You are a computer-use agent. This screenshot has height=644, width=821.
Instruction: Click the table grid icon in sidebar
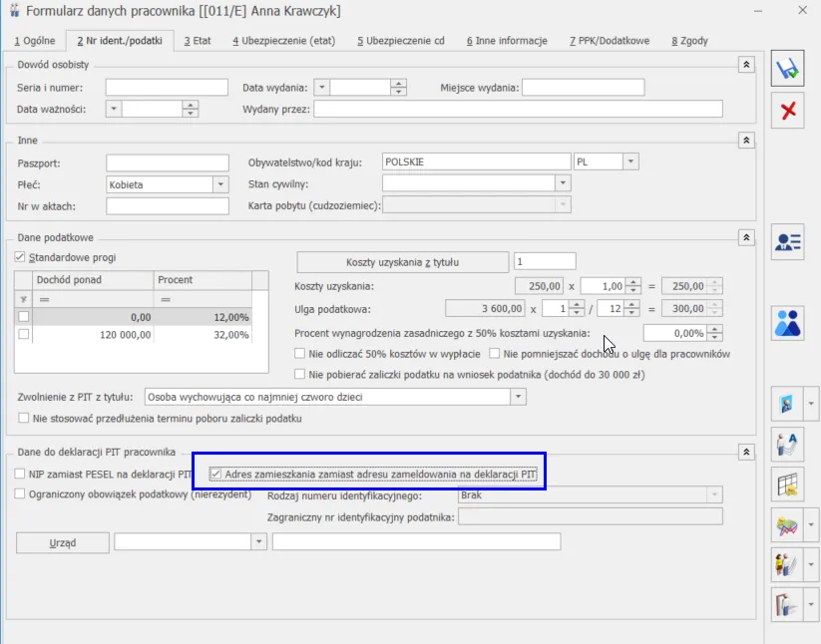click(788, 483)
